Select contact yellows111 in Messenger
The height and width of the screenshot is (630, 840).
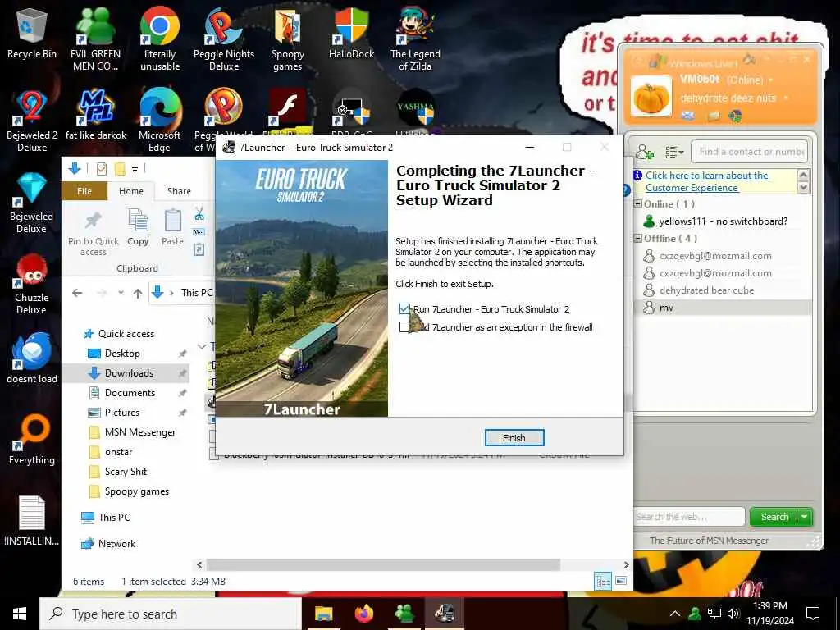pyautogui.click(x=724, y=221)
